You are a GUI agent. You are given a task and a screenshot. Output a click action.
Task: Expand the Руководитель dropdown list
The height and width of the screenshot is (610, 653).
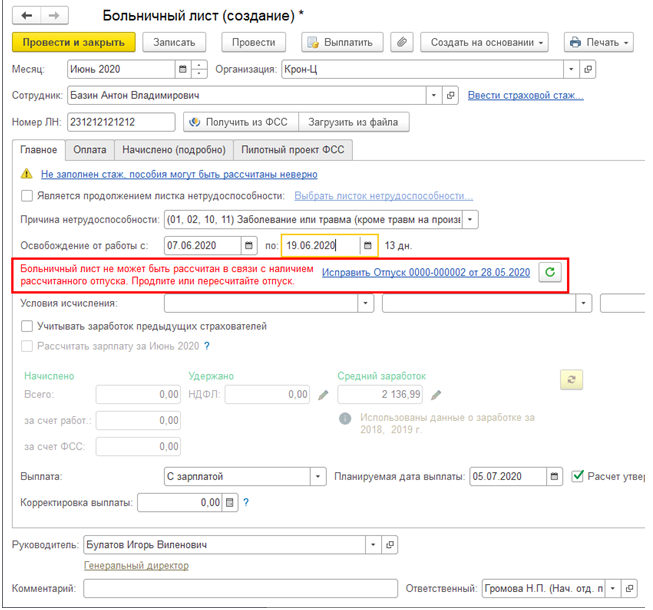(x=373, y=545)
